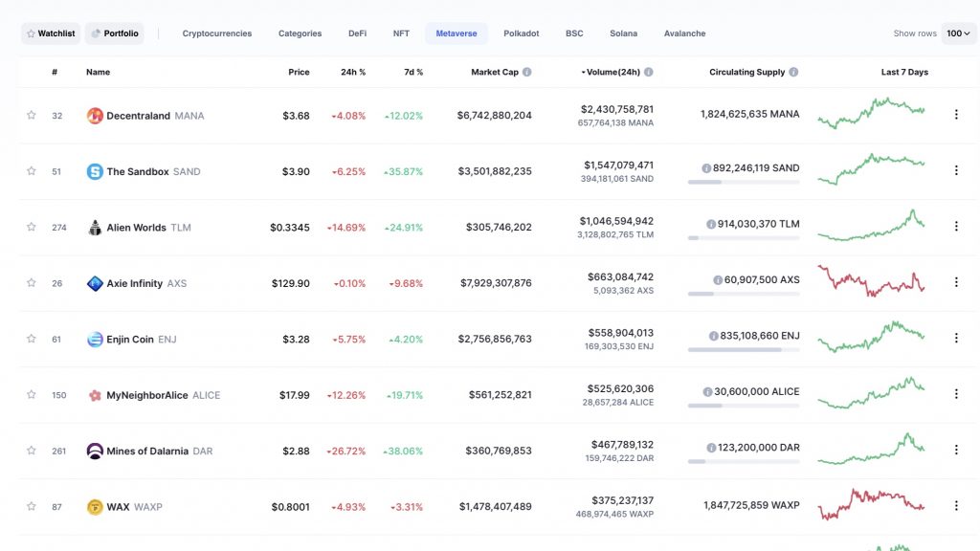Viewport: 980px width, 551px height.
Task: Sort table by # rank column
Action: tap(55, 72)
